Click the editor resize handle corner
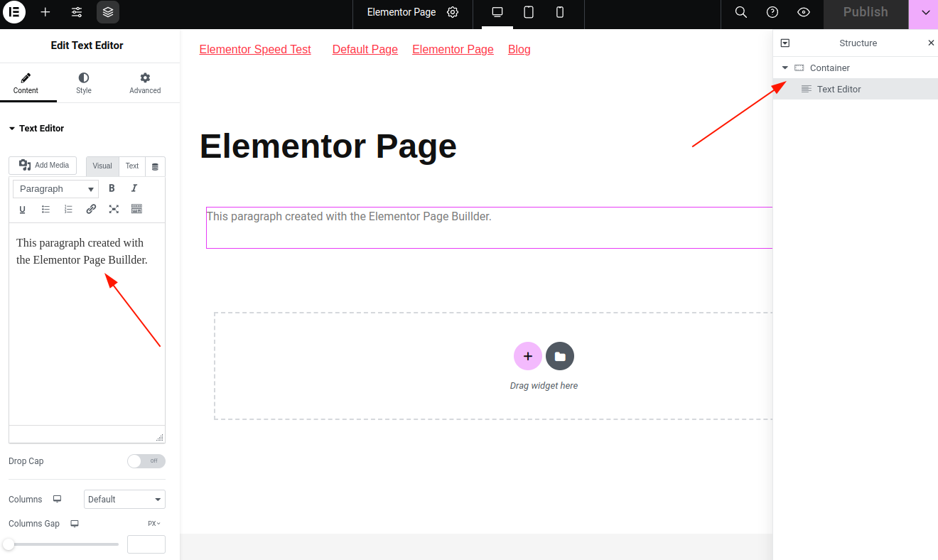938x560 pixels. tap(160, 438)
